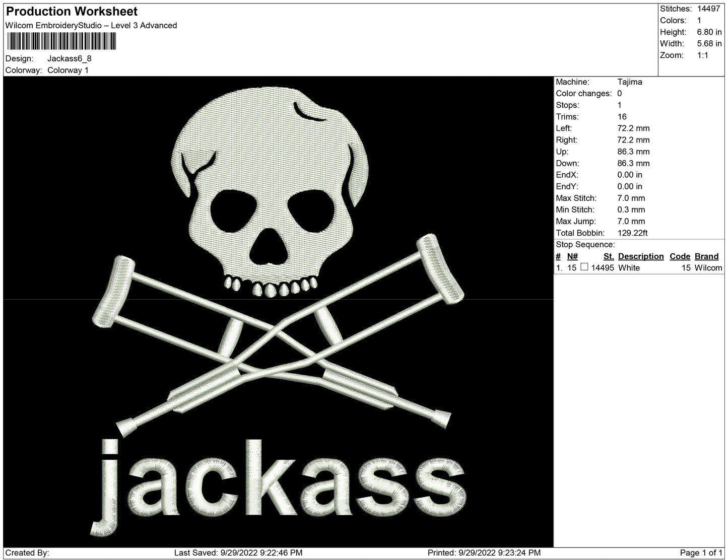
Task: Select the Up value "86.3 mm"
Action: 633,152
